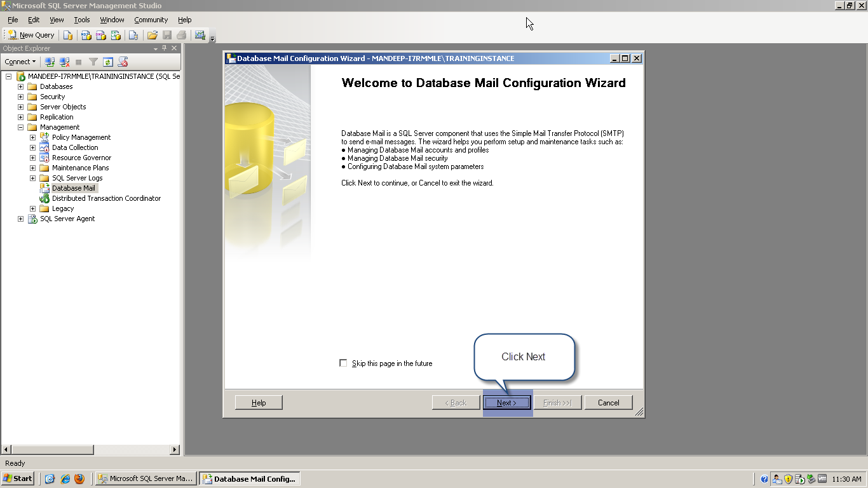Viewport: 868px width, 488px height.
Task: Expand the Maintenance Plans folder
Action: [x=32, y=168]
